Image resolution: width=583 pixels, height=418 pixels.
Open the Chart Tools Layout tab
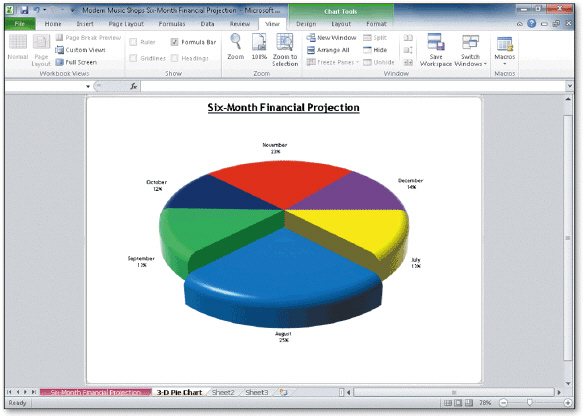(x=341, y=24)
